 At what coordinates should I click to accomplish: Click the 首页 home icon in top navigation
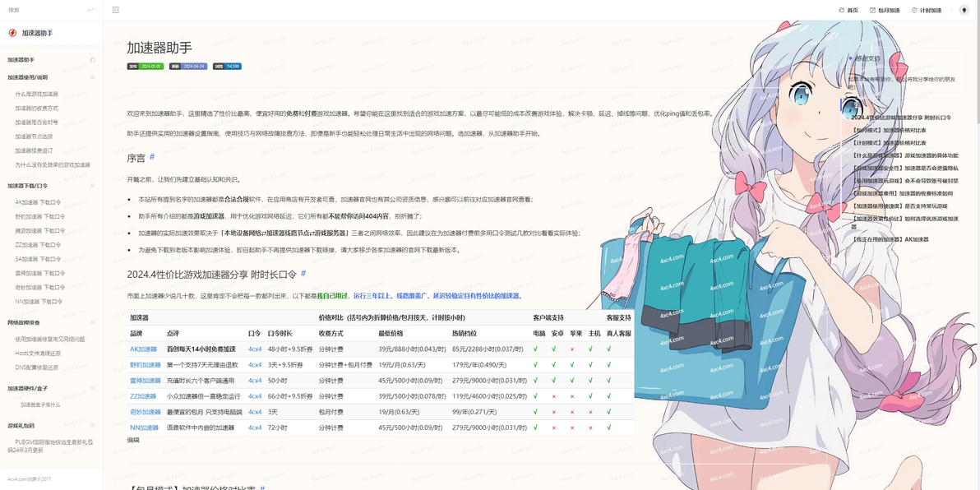click(x=842, y=10)
